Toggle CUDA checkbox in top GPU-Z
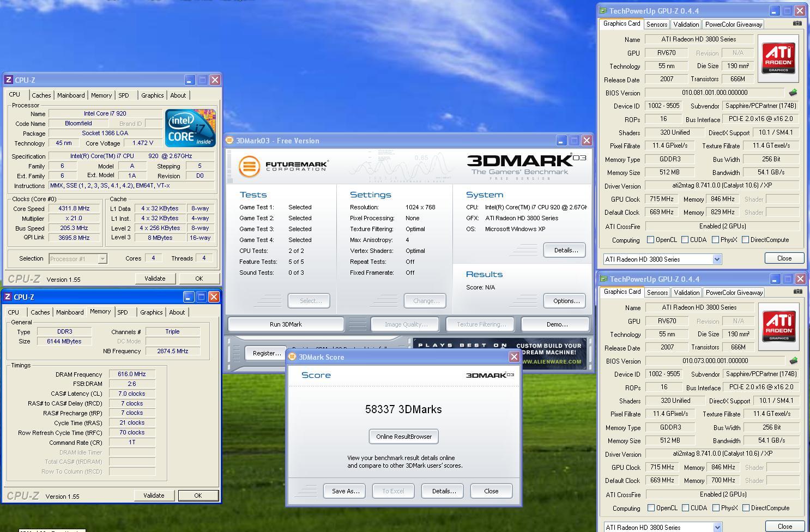The image size is (810, 532). pos(685,239)
